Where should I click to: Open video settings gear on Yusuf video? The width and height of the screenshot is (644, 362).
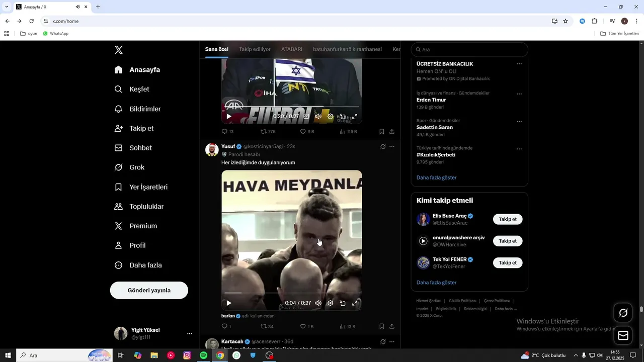point(330,303)
